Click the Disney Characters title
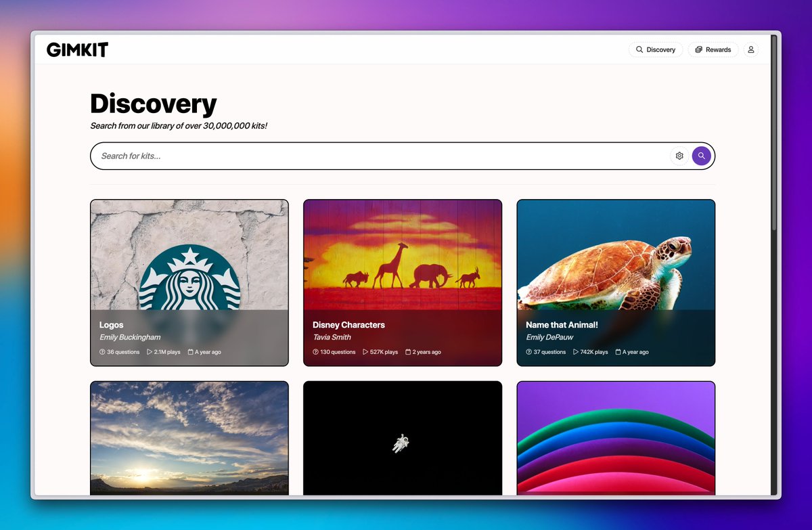This screenshot has width=812, height=530. 348,325
